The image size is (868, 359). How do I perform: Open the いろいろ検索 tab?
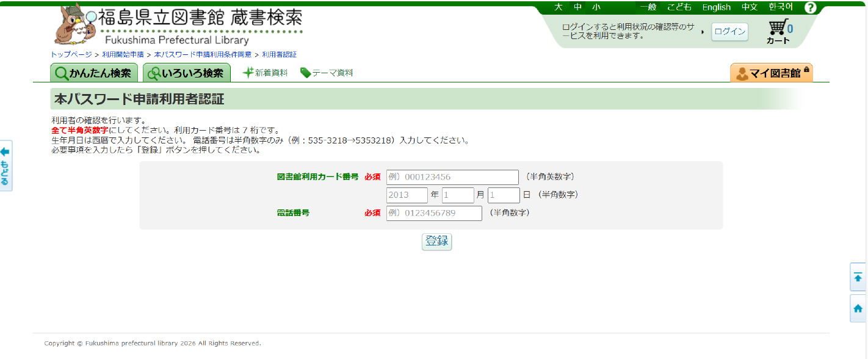coord(187,73)
